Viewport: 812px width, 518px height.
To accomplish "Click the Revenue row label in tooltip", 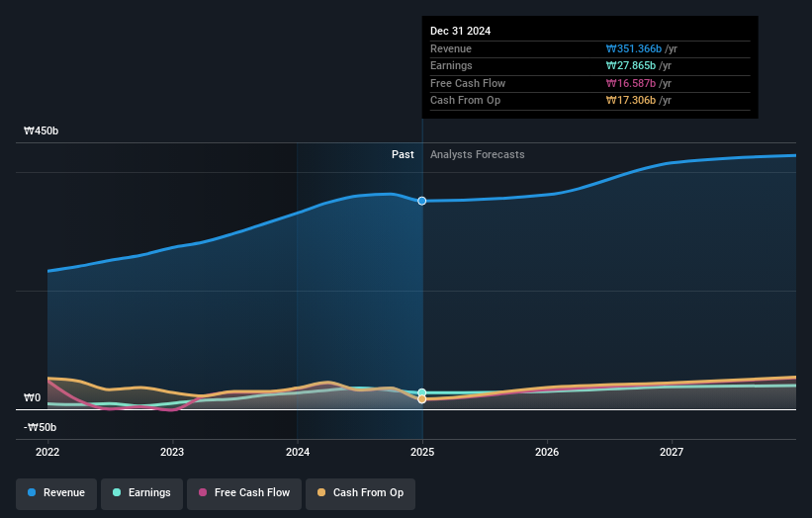I will click(451, 48).
